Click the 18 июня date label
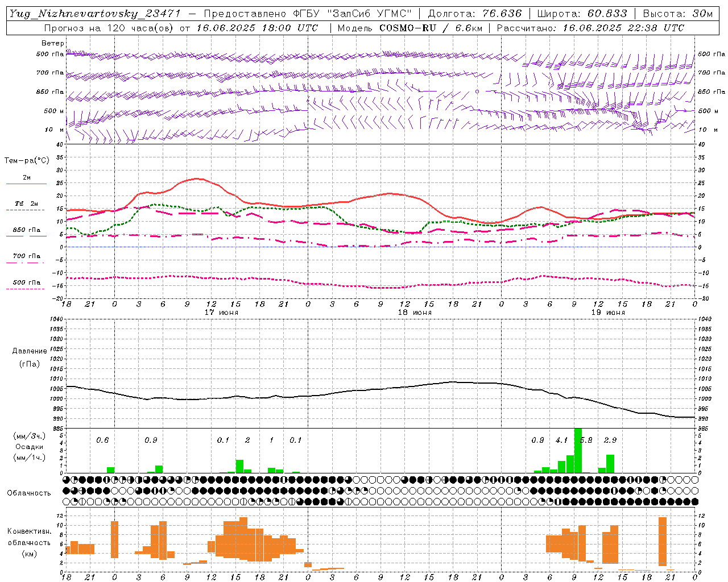Viewport: 728px width, 582px height. click(414, 313)
